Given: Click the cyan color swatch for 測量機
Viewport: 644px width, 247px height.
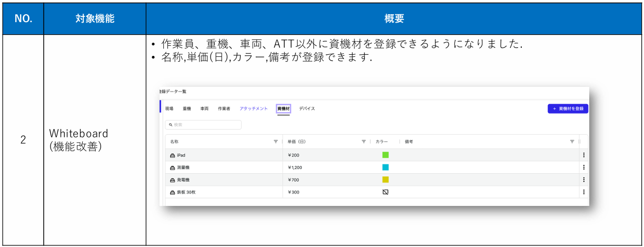Looking at the screenshot, I should [385, 167].
